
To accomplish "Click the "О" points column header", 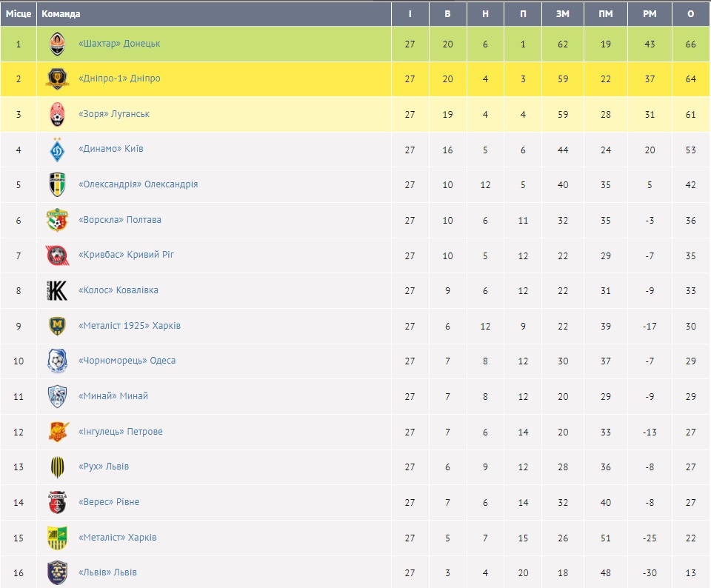I will [690, 14].
